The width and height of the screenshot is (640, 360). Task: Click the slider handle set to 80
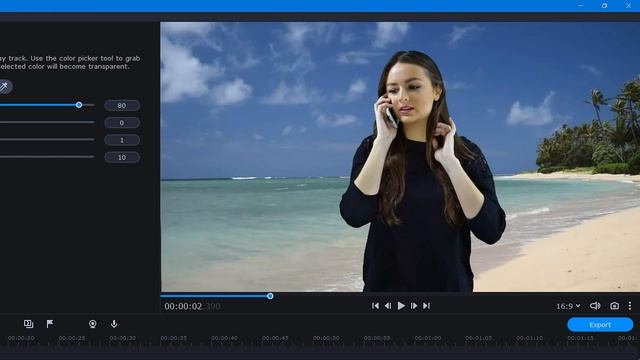click(x=79, y=105)
